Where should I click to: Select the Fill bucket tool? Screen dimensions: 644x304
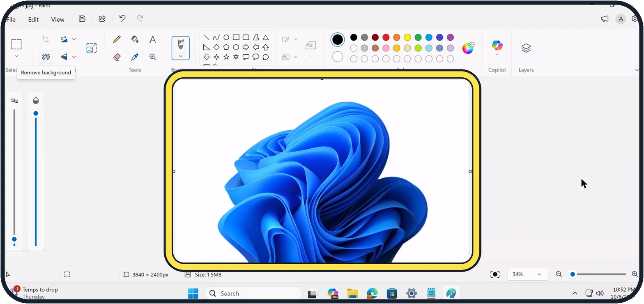coord(135,39)
